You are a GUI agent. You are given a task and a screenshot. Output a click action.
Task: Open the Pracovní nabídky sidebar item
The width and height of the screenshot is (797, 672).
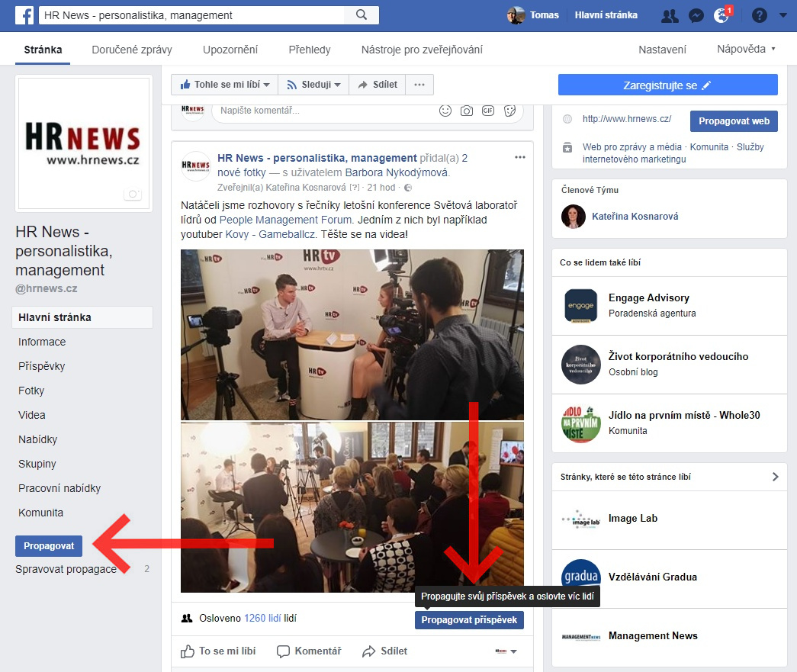click(x=59, y=488)
